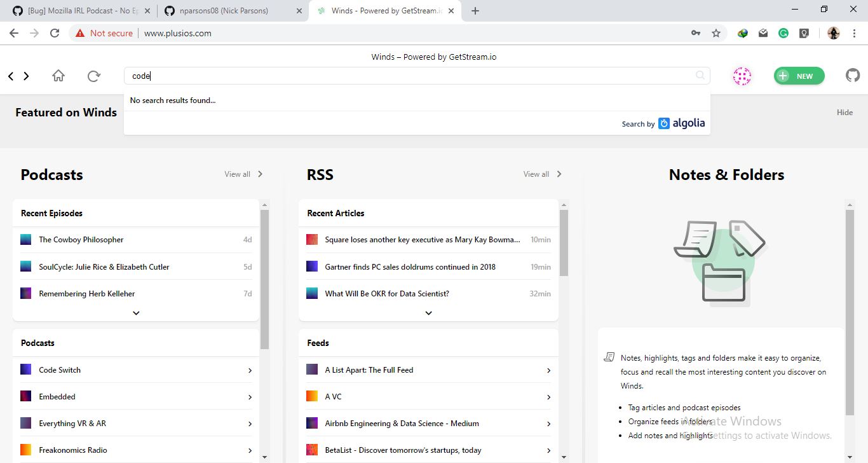Open Chrome's three-dot menu
The image size is (868, 463).
[x=854, y=32]
